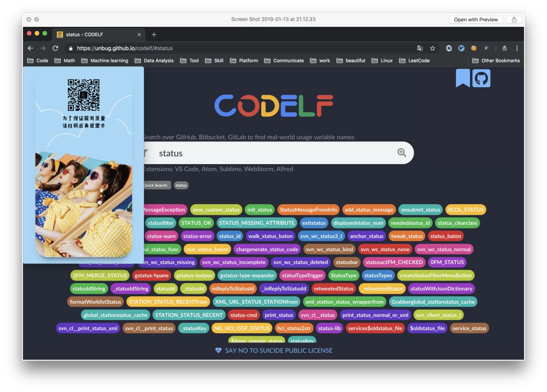The width and height of the screenshot is (547, 392).
Task: Open the Communicate bookmarks folder
Action: coord(284,60)
